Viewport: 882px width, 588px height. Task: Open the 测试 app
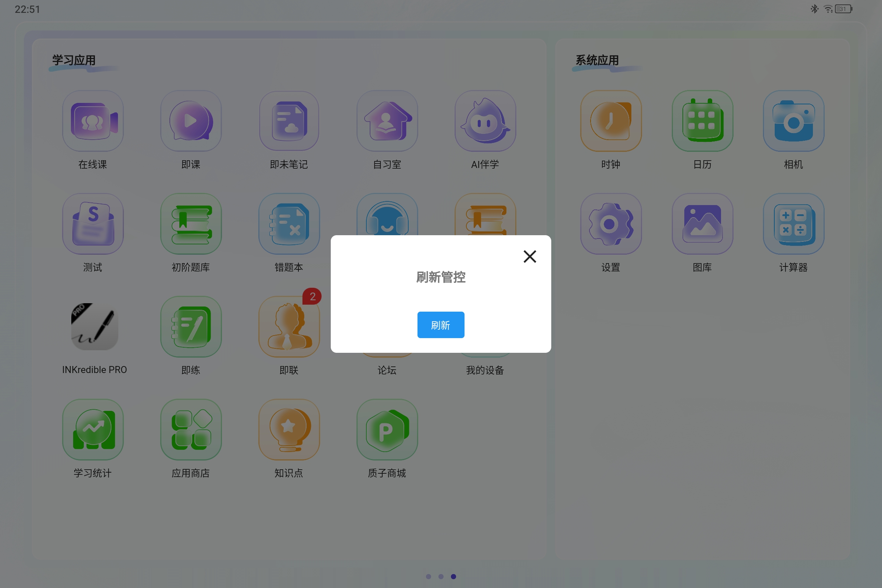point(93,224)
